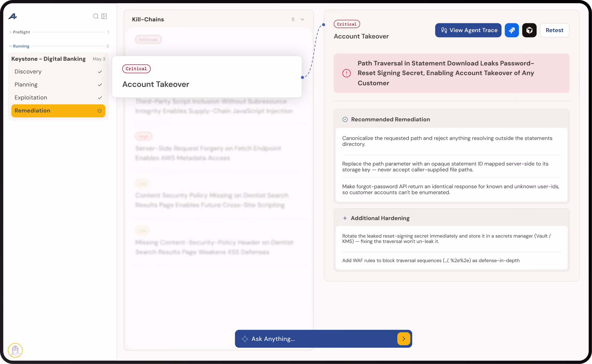Click the Kill-Chains header title
Screen dimensions: 592x364
(148, 20)
